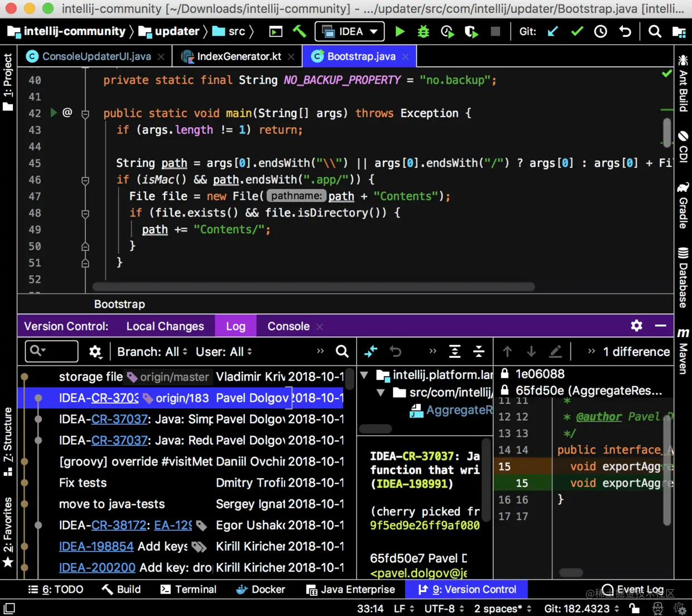Collapse the src/com/intellij tree node
Viewport: 692px width, 616px height.
tap(381, 392)
